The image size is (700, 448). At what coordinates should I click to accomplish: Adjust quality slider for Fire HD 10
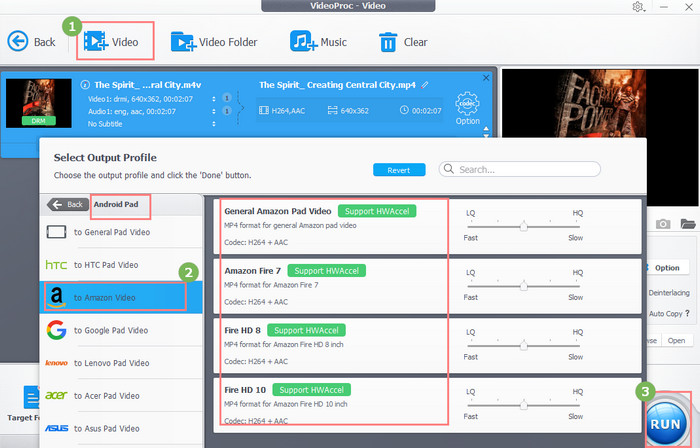[524, 405]
